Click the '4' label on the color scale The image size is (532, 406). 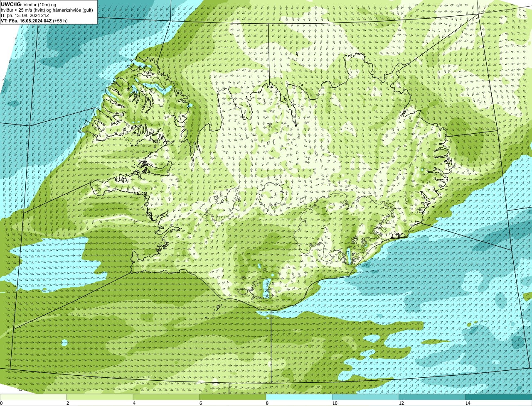(x=134, y=403)
